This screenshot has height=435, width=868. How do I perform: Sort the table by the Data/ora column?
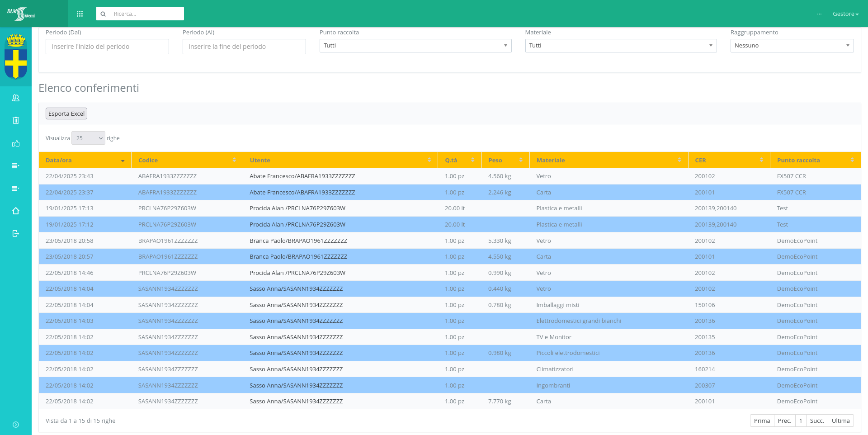pyautogui.click(x=85, y=161)
